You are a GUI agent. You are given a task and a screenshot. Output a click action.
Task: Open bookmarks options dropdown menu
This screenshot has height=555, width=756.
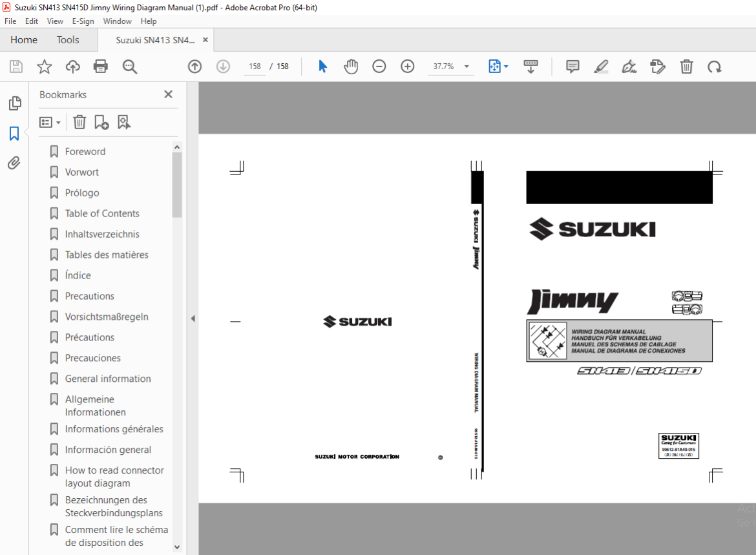50,123
